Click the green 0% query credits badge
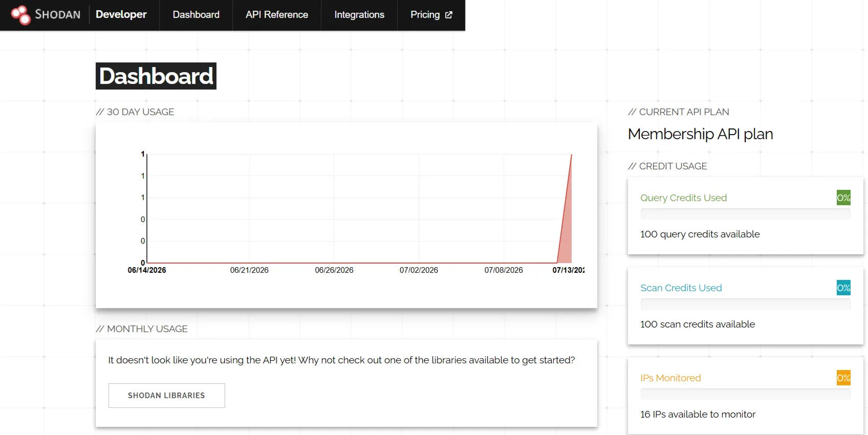The image size is (868, 435). pyautogui.click(x=843, y=198)
